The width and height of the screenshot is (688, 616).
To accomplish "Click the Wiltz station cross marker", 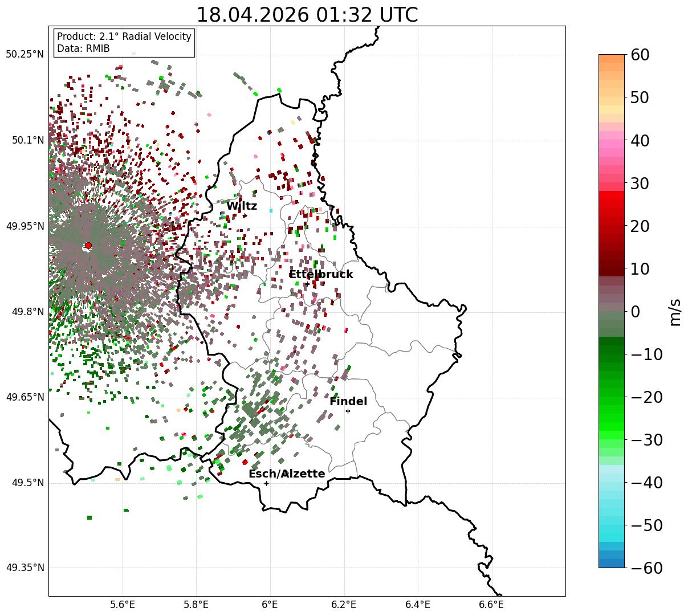I will coord(245,215).
